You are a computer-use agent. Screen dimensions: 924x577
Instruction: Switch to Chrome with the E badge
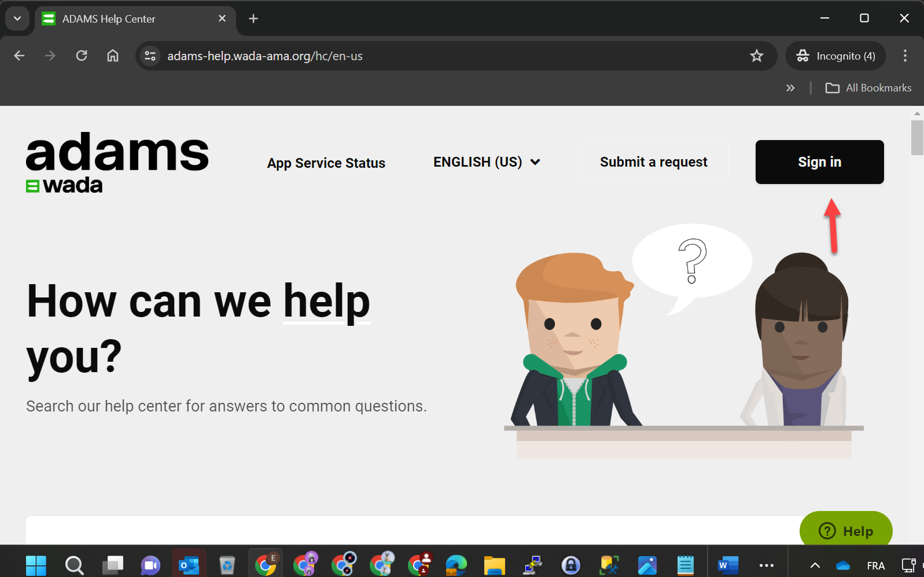coord(266,564)
